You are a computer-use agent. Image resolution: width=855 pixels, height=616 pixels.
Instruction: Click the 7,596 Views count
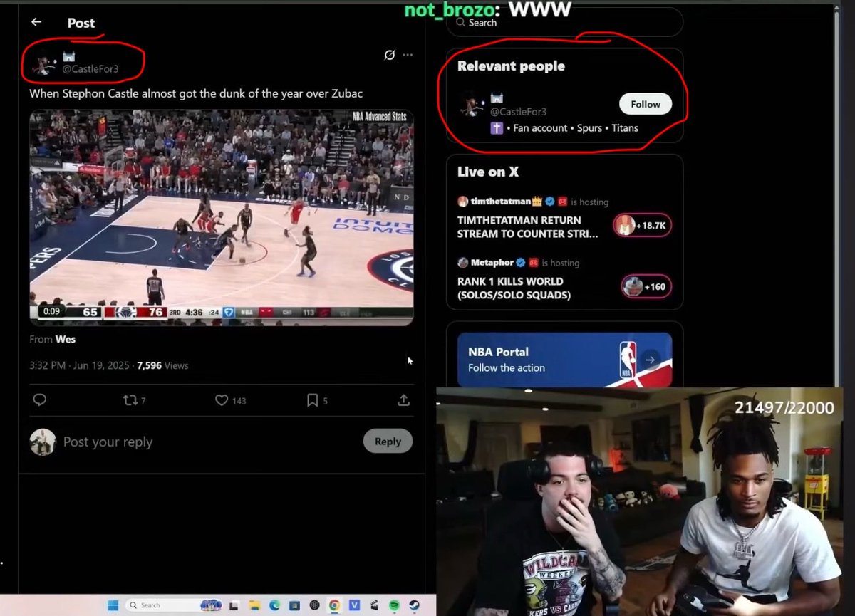(x=162, y=365)
